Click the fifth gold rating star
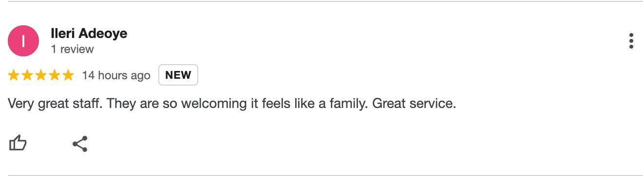This screenshot has height=176, width=644. [x=68, y=75]
